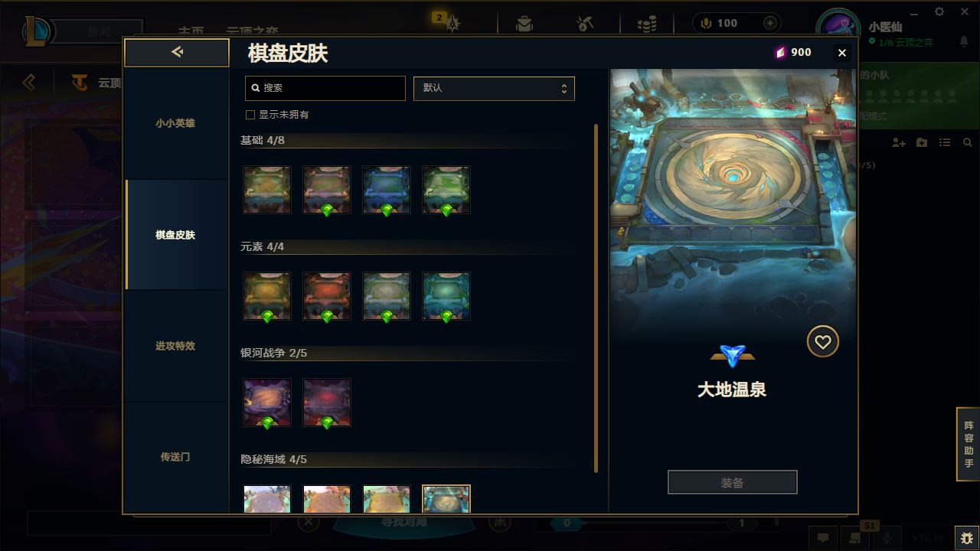Click the notification bell icon
Viewport: 980px width, 551px height.
click(964, 42)
